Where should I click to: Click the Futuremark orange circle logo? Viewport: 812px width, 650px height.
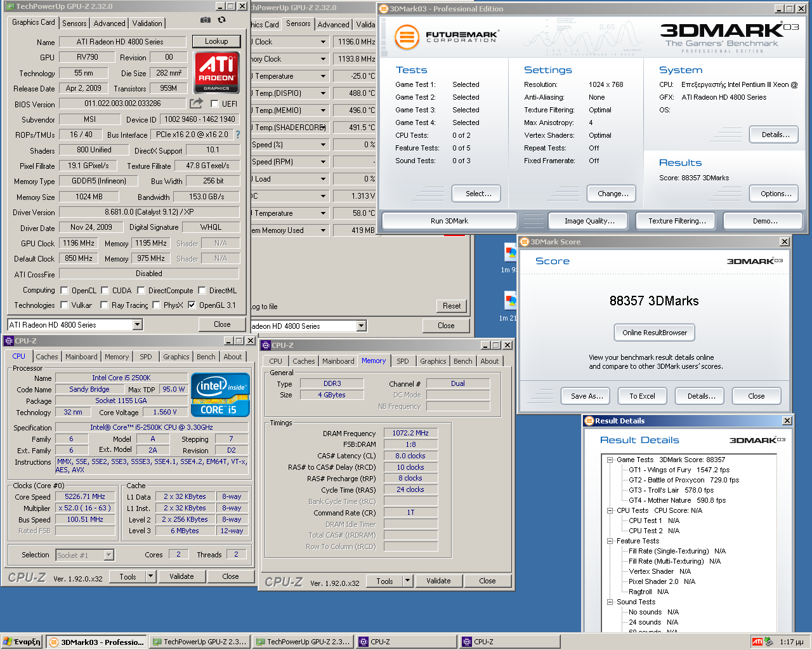[407, 37]
